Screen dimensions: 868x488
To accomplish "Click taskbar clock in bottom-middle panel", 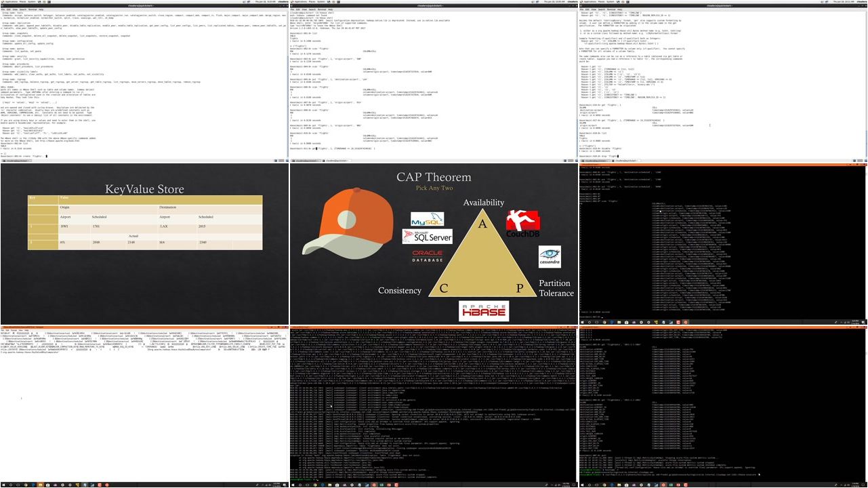I will 566,485.
